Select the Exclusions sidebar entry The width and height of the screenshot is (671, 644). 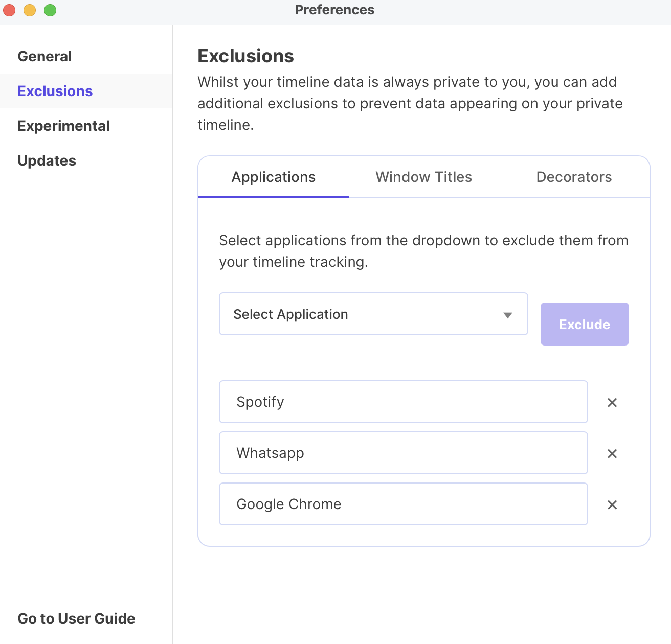click(55, 91)
